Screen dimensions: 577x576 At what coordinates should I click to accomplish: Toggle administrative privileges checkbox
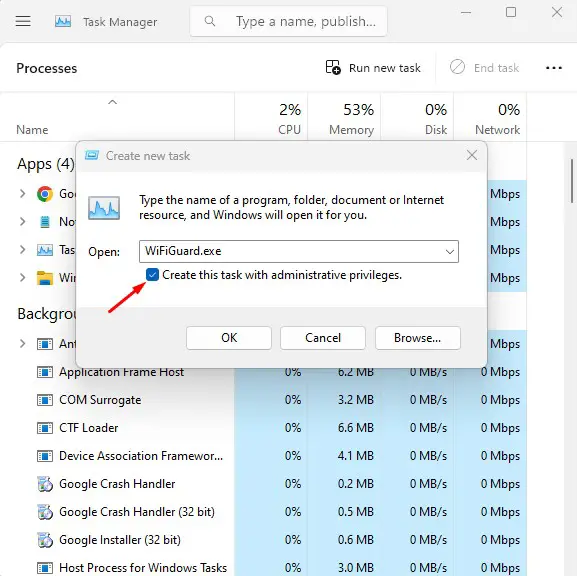click(x=152, y=275)
